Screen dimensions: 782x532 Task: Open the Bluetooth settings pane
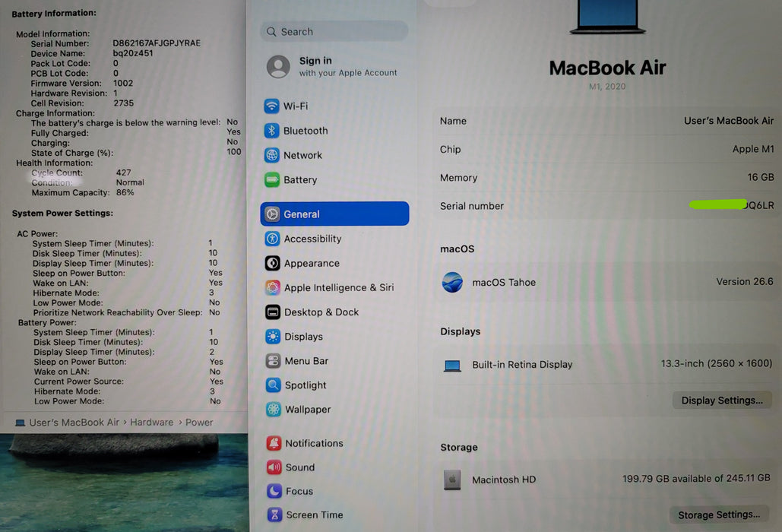coord(334,131)
